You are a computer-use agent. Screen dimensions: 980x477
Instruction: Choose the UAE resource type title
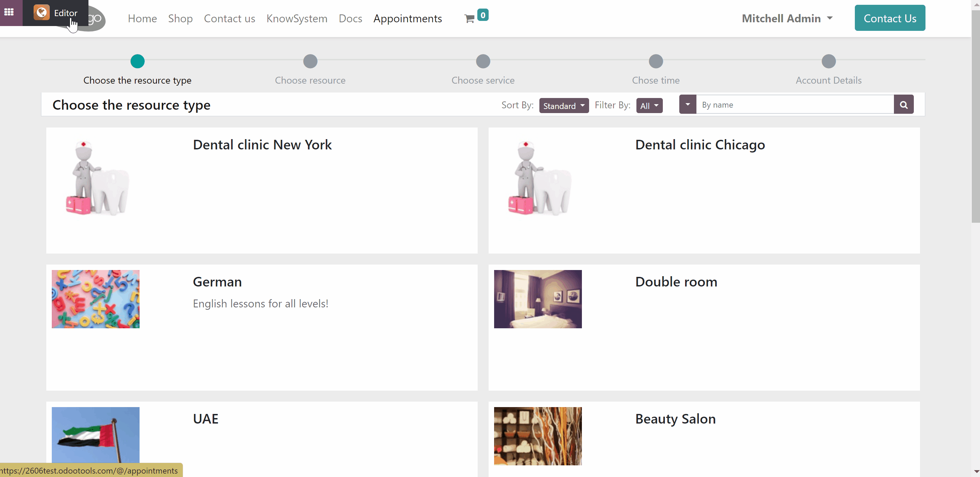tap(205, 419)
